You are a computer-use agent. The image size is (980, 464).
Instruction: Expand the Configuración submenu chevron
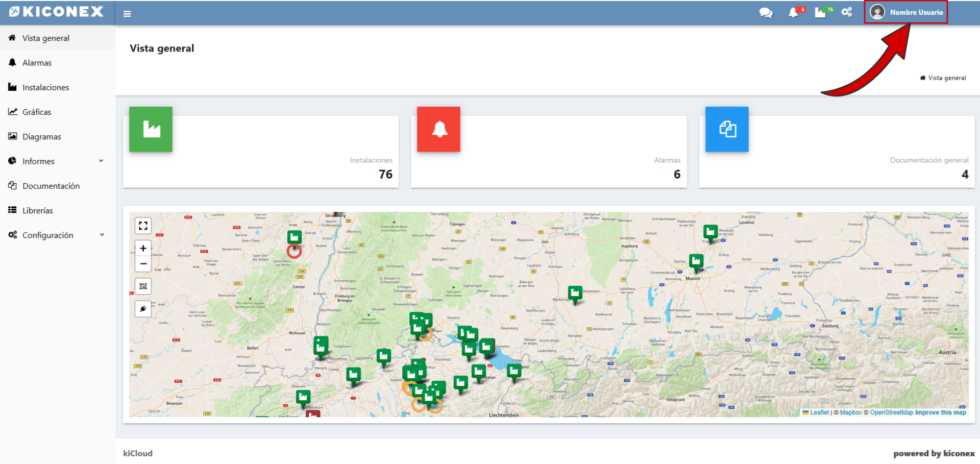point(102,235)
